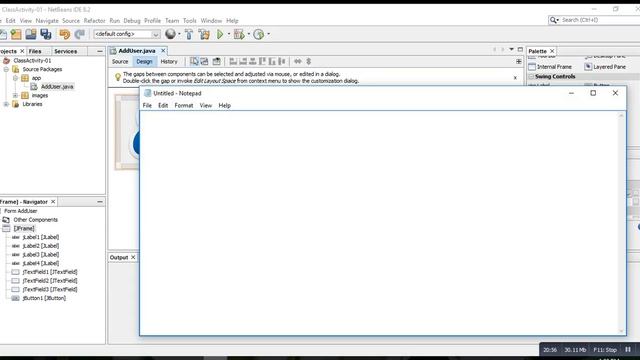
Task: Open the NetBeans Refactor menu
Action: pos(94,21)
